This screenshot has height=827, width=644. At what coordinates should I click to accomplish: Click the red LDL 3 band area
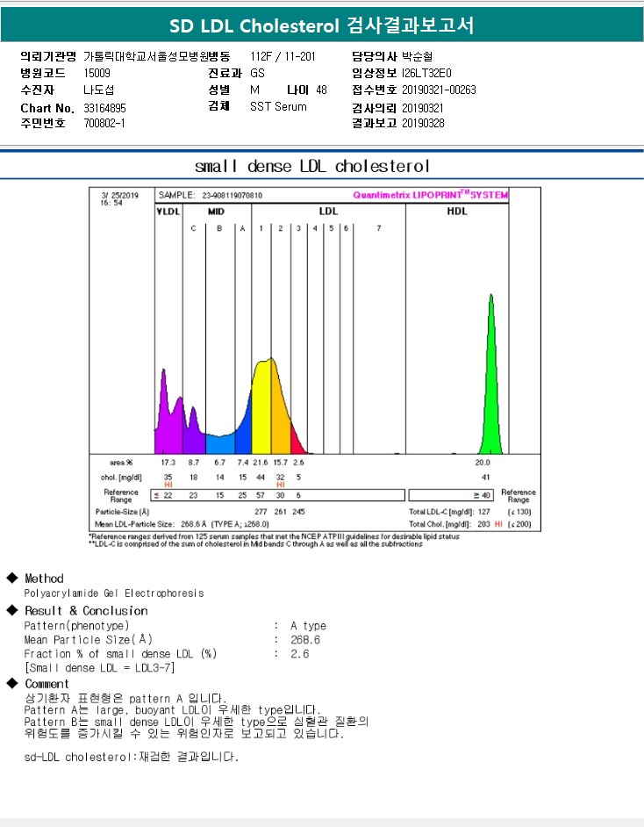click(297, 442)
